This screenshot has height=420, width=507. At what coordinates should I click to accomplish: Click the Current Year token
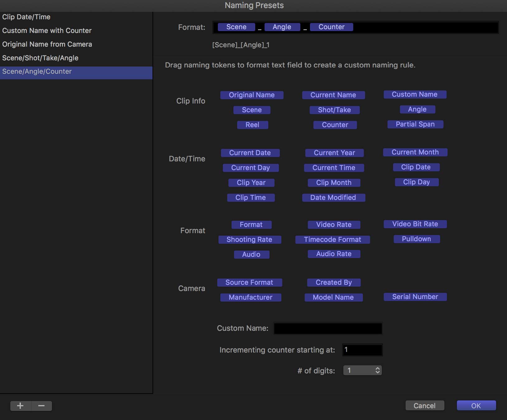[x=335, y=153]
